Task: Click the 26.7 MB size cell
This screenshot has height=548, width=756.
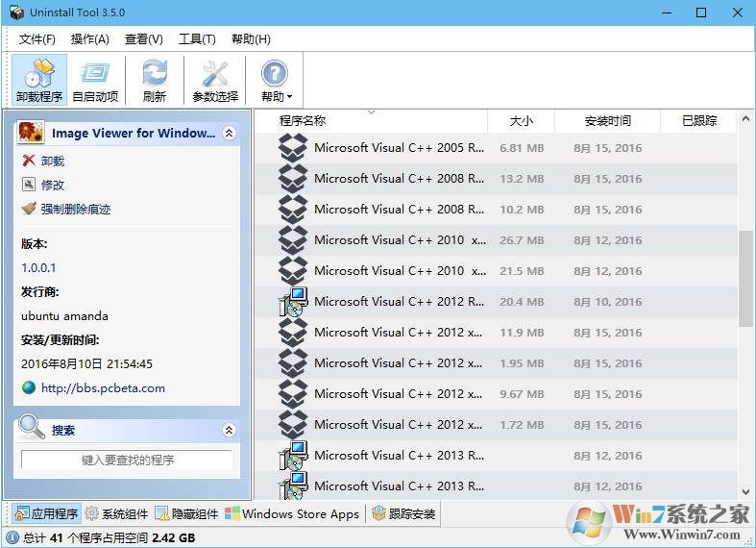Action: point(522,240)
